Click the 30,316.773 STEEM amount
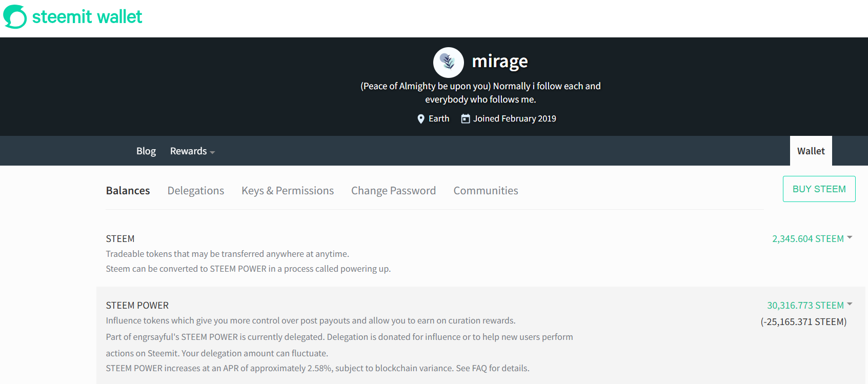 click(x=805, y=306)
